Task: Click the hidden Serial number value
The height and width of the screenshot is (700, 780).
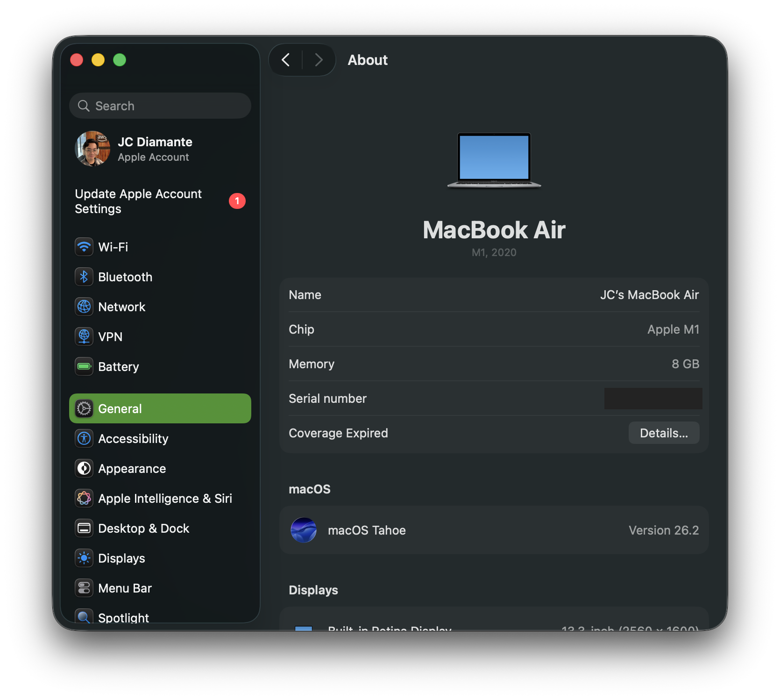Action: (x=653, y=398)
